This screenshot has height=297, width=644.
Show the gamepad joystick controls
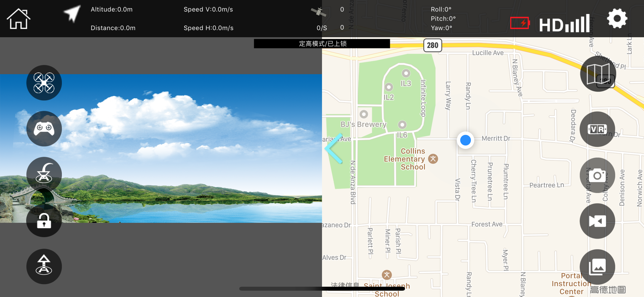click(x=44, y=129)
